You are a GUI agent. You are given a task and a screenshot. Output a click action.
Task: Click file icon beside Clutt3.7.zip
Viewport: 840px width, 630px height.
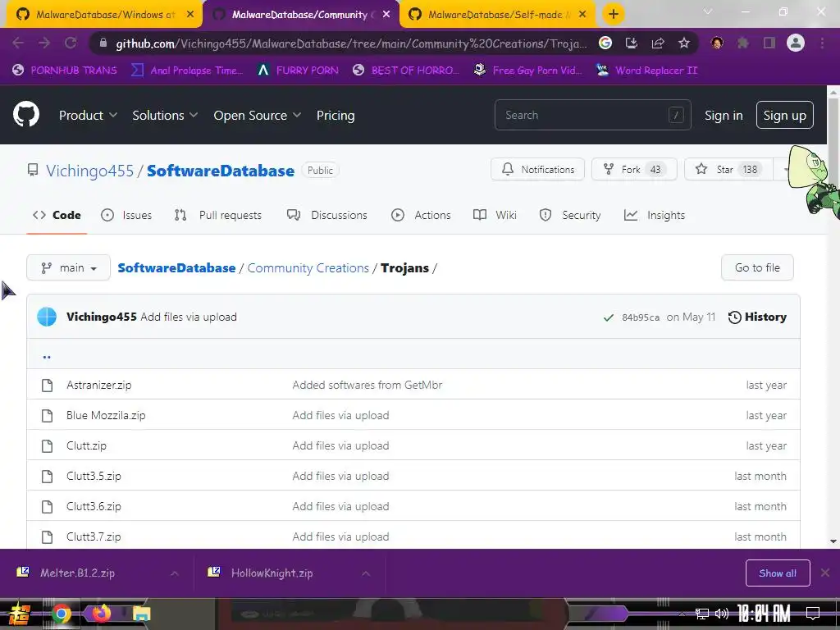tap(47, 536)
